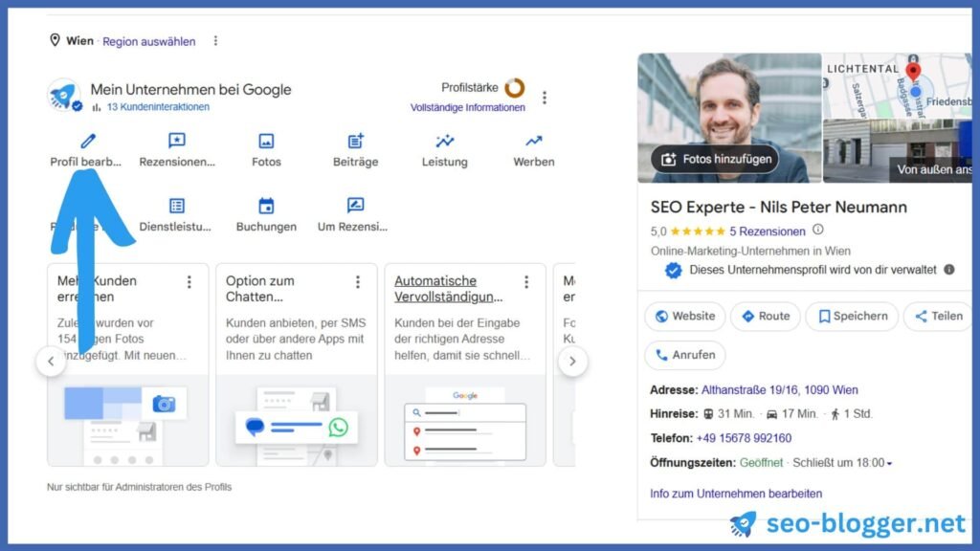Open Beiträge posts icon
980x551 pixels.
[356, 141]
